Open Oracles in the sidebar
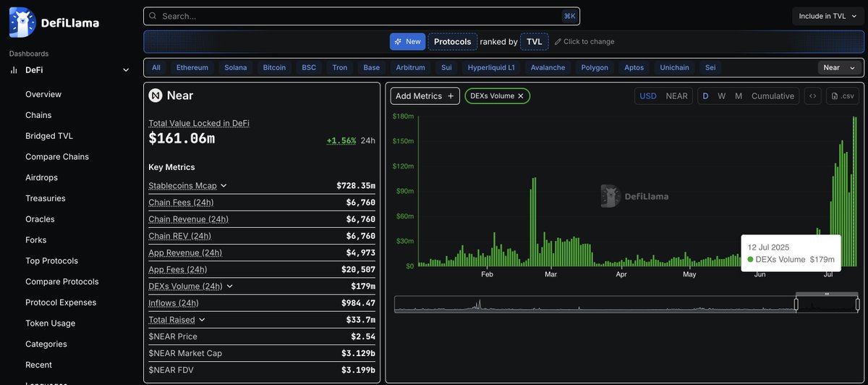This screenshot has height=385, width=868. click(x=41, y=219)
